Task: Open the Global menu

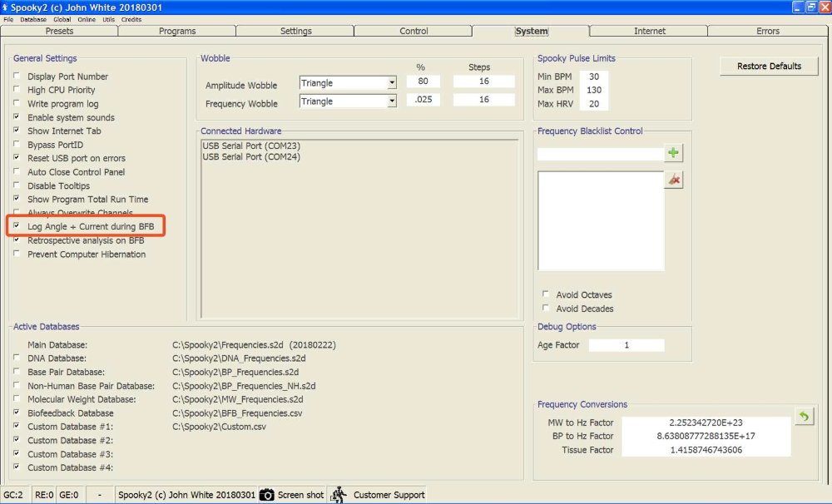Action: pos(62,19)
